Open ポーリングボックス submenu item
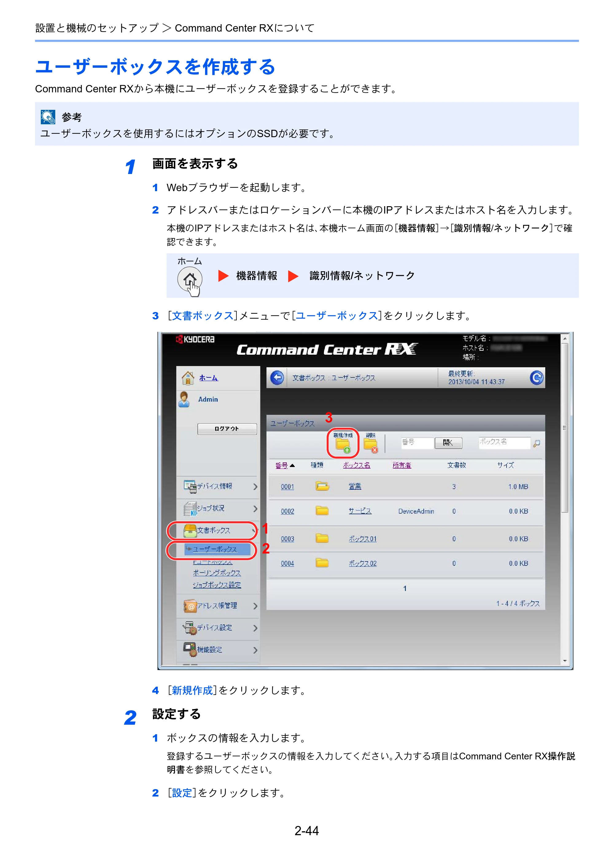 click(217, 573)
